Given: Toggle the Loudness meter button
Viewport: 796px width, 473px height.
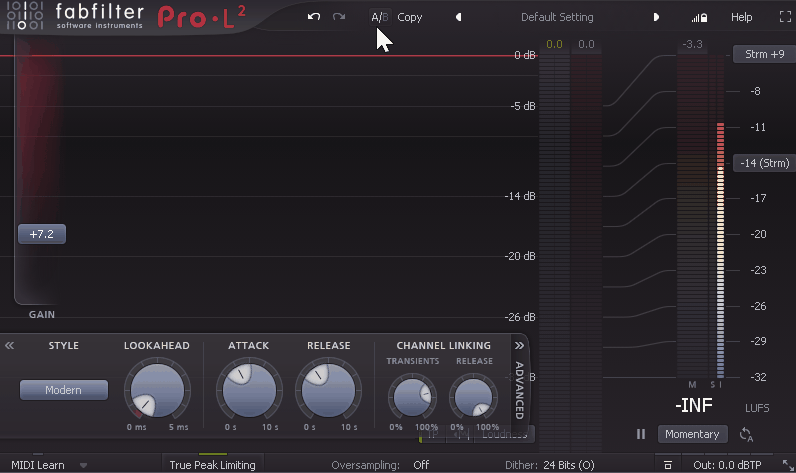Looking at the screenshot, I should coord(504,434).
